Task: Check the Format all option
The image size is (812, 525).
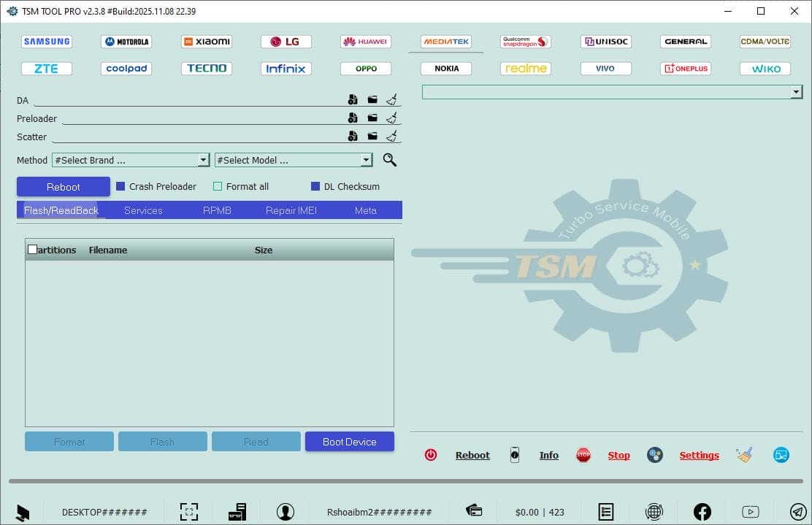Action: [218, 186]
